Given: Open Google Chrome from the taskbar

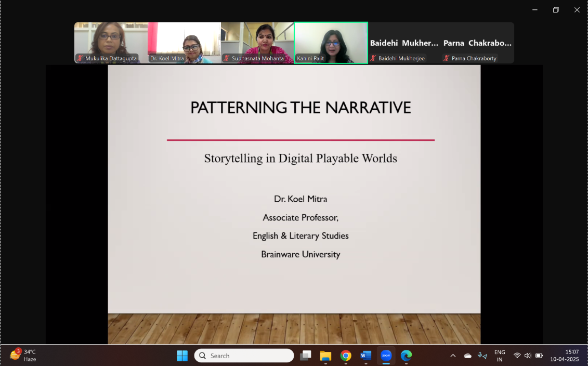Looking at the screenshot, I should pos(346,356).
